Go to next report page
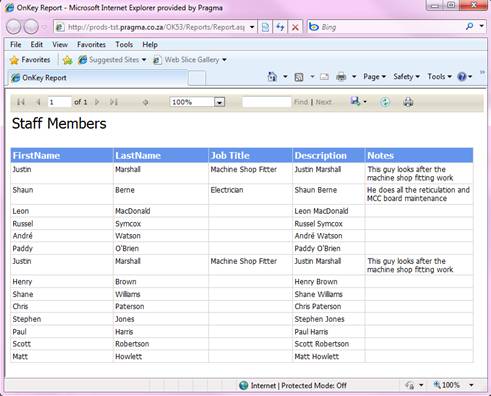The image size is (491, 396). click(97, 102)
